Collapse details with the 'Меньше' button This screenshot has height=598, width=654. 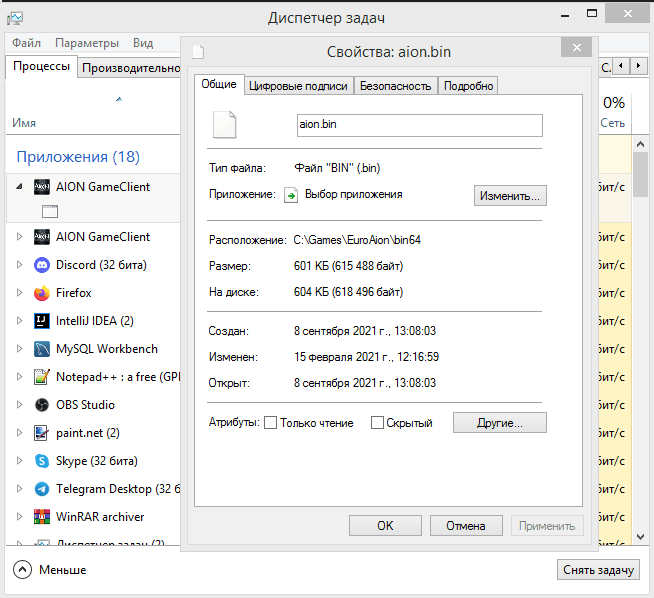[50, 569]
